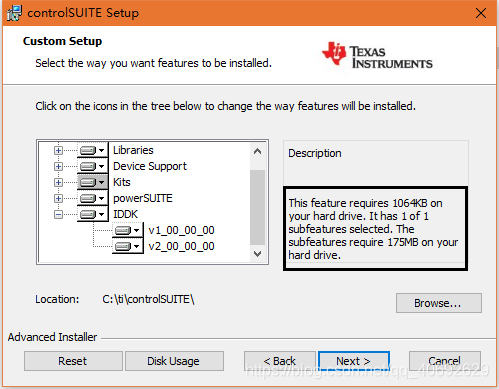Click the feature tree scrollbar down arrow

pyautogui.click(x=257, y=254)
